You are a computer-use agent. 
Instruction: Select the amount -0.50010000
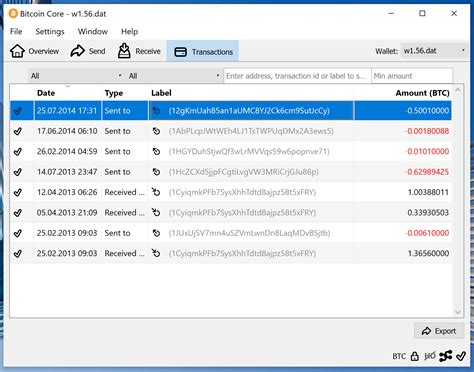(427, 111)
